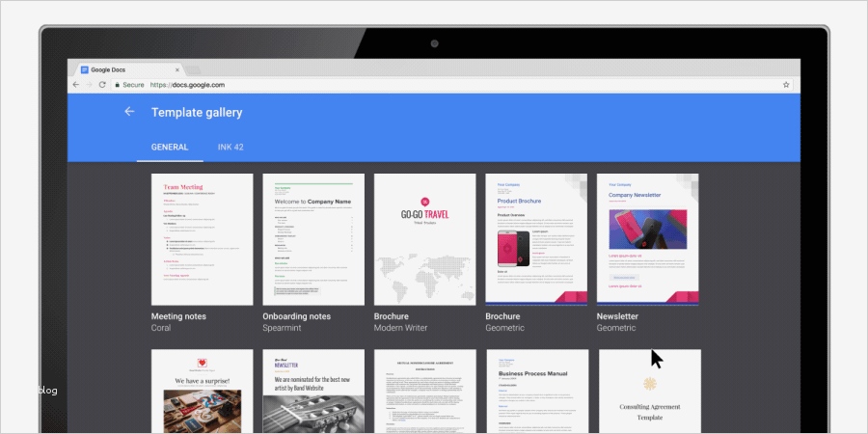Click the Newsletter label under the template
This screenshot has width=868, height=434.
coord(617,316)
